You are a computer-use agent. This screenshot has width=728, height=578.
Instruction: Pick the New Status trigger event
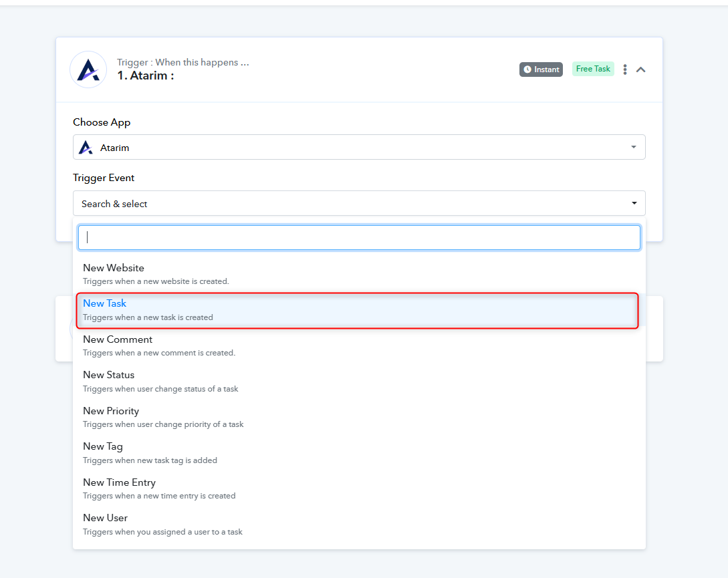pyautogui.click(x=109, y=375)
